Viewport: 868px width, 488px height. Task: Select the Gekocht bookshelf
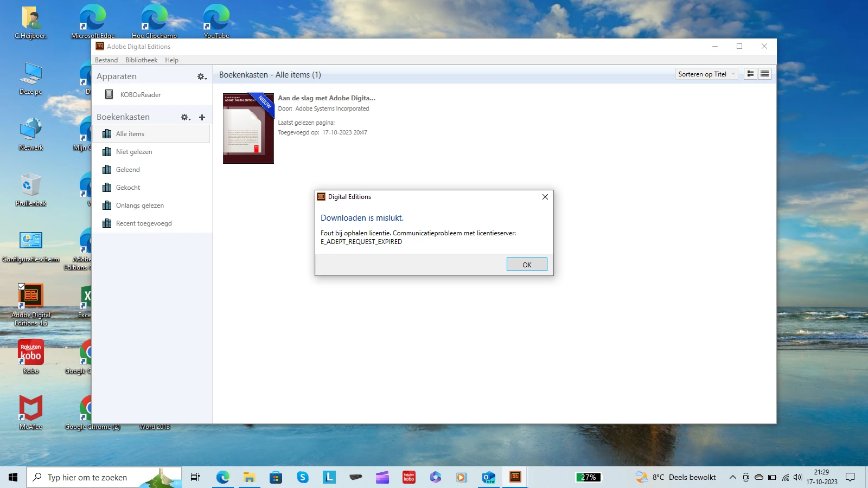[151, 188]
